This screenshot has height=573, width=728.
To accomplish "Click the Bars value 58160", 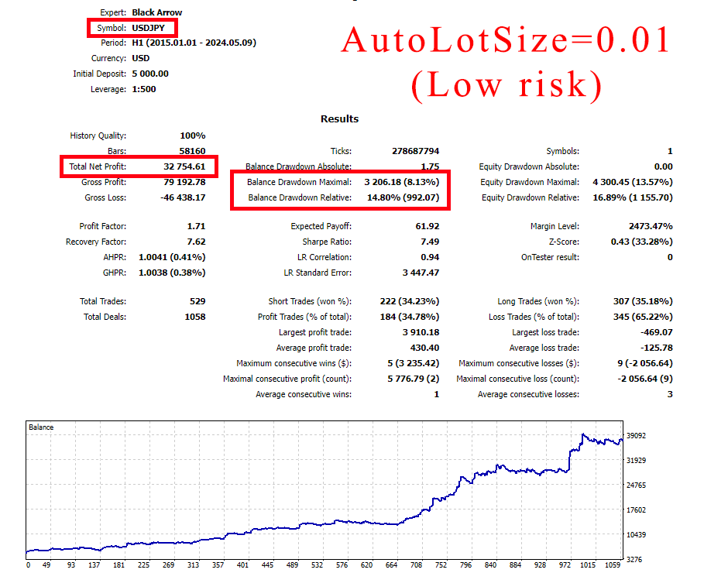I will 192,151.
